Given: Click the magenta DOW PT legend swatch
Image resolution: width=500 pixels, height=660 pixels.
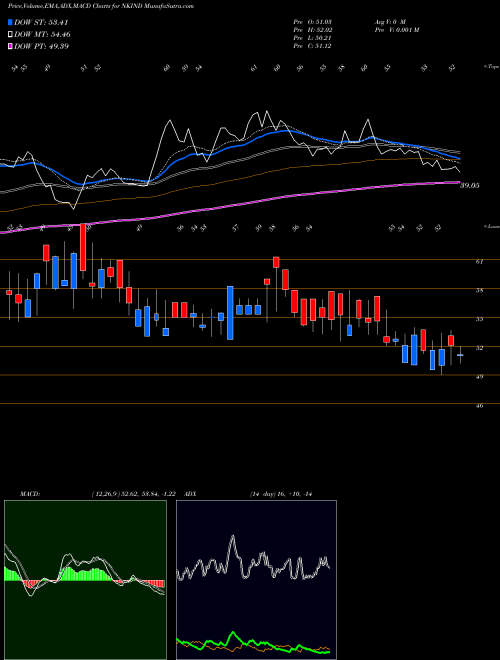Looking at the screenshot, I should click(10, 46).
